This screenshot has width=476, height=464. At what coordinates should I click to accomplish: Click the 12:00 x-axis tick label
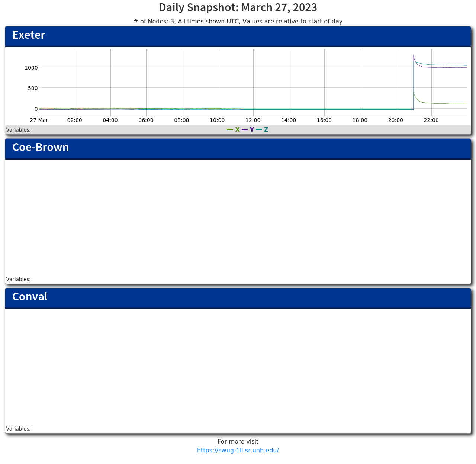coord(253,120)
